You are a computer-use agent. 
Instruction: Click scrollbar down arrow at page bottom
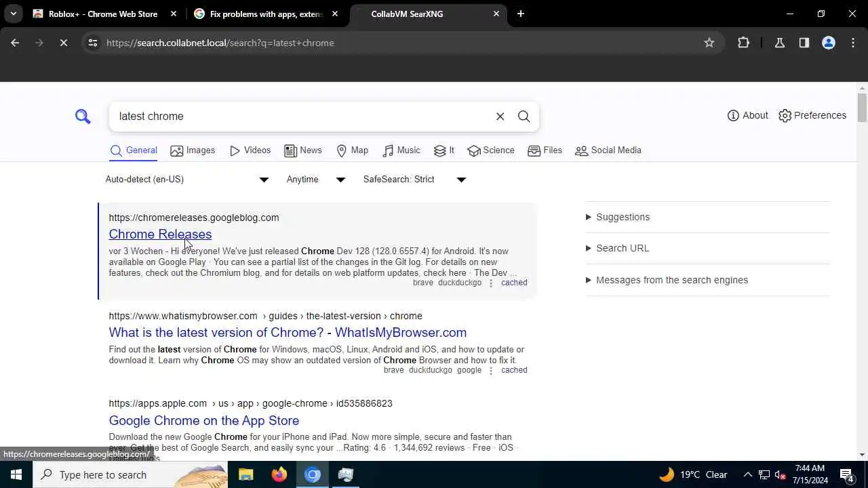pyautogui.click(x=863, y=455)
